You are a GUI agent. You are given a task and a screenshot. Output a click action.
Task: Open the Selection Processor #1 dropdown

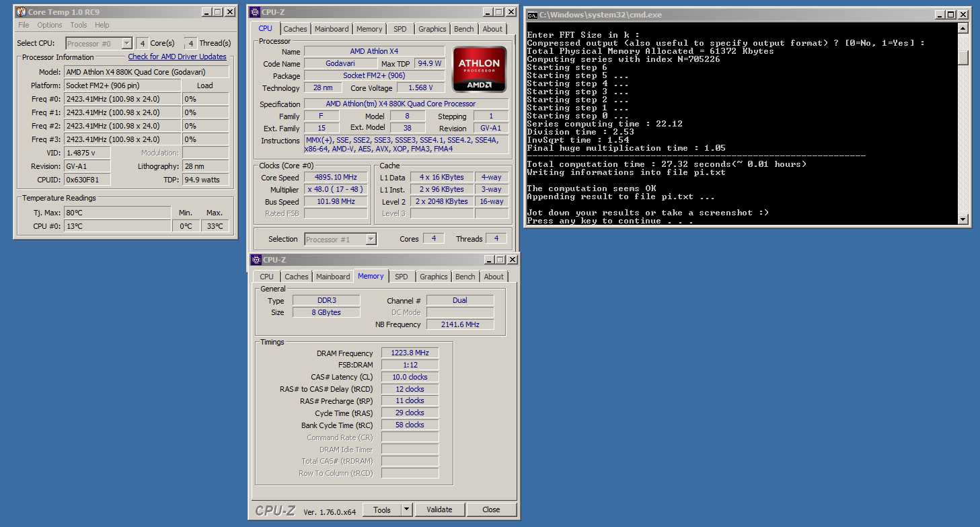(371, 239)
